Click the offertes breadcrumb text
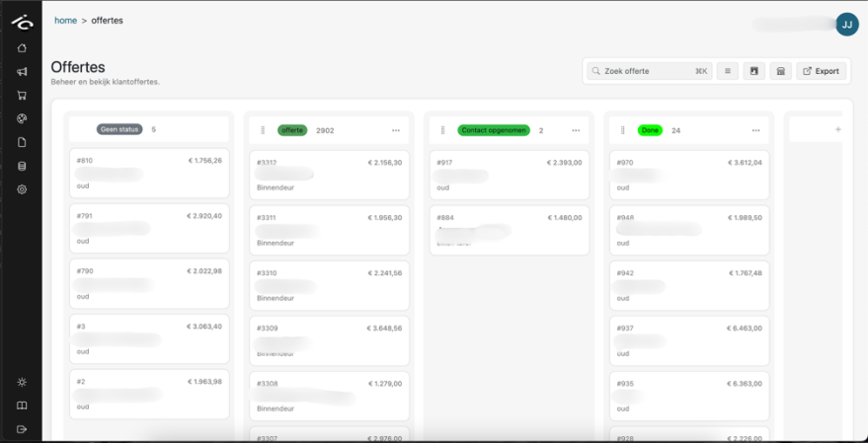This screenshot has width=868, height=443. (x=107, y=21)
